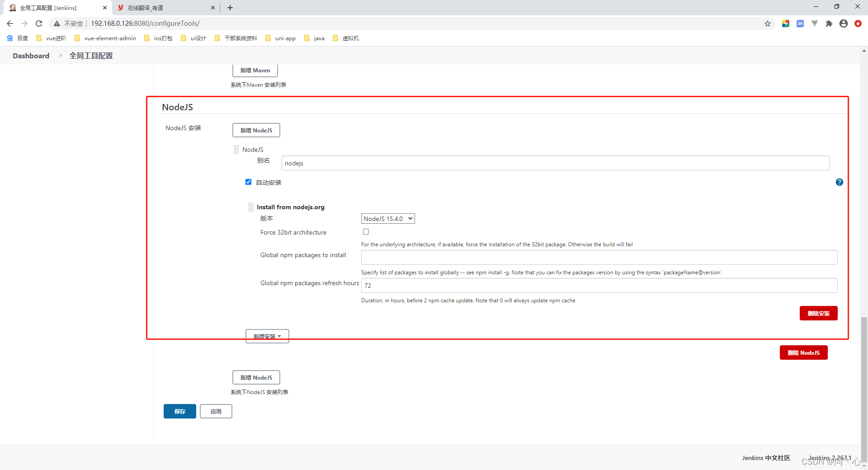Click the red 删除 NodeJS button
This screenshot has width=868, height=470.
click(803, 352)
